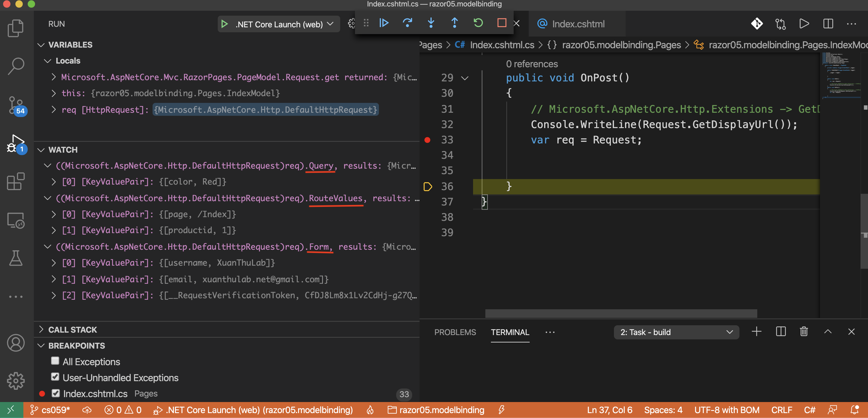The width and height of the screenshot is (868, 418).
Task: Uncheck User-Unhandled Exceptions
Action: (x=55, y=377)
